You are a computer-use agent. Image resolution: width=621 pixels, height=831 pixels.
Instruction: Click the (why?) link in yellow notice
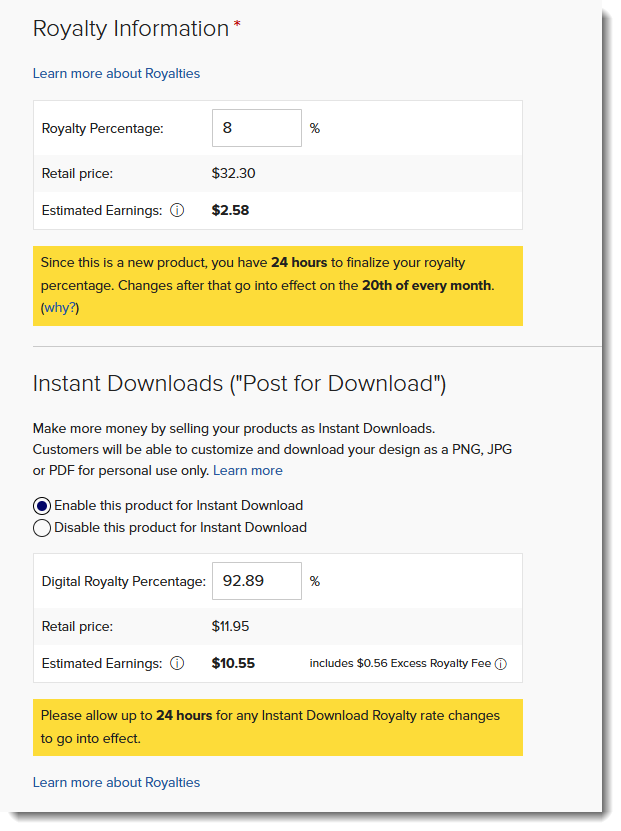coord(60,308)
